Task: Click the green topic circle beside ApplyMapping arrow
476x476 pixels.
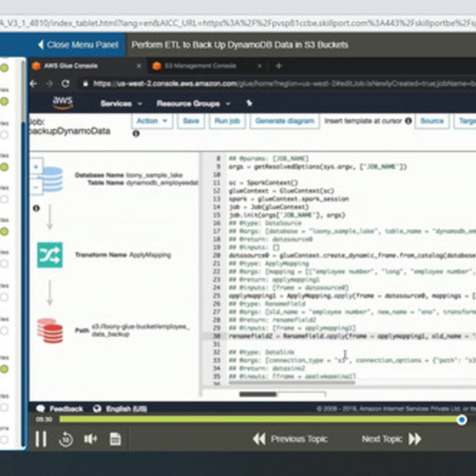Action: click(4, 231)
